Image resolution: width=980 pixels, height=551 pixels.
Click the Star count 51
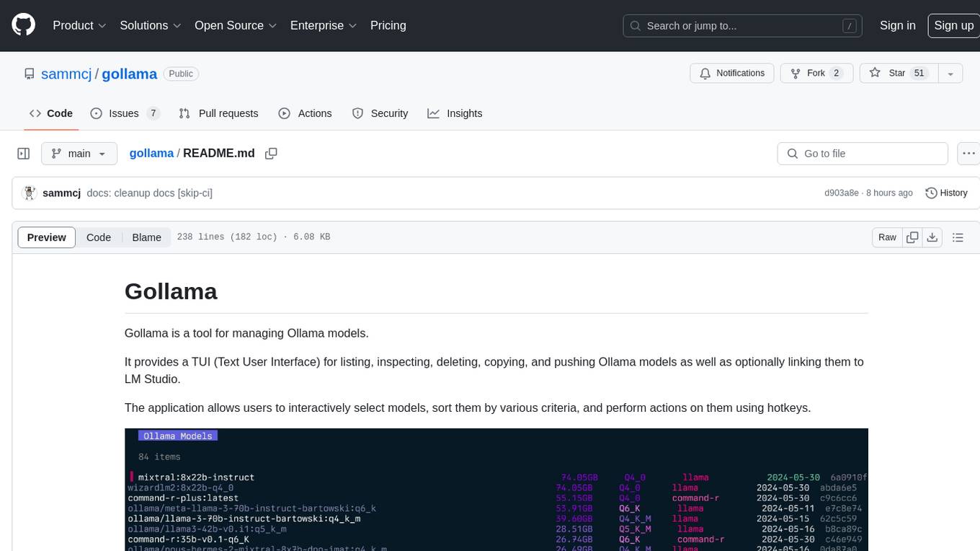[x=919, y=73]
